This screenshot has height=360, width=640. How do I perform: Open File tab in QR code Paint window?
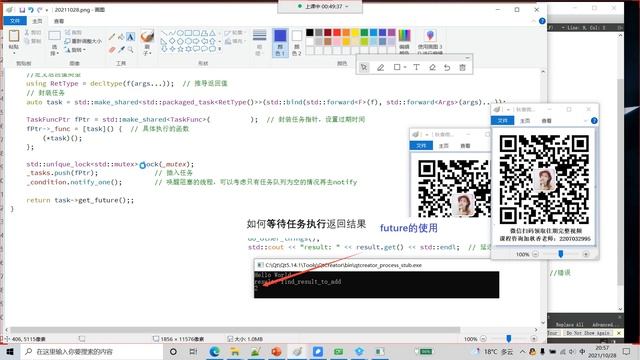[502, 120]
